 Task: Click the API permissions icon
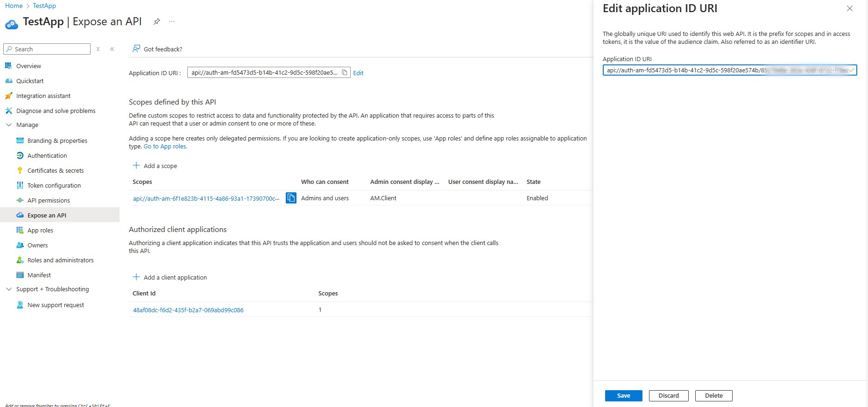[x=20, y=200]
